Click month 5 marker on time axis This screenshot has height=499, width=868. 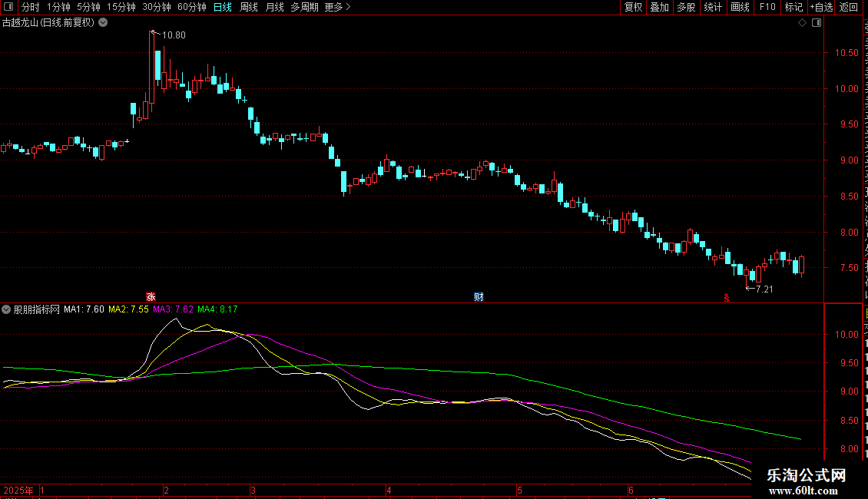click(x=519, y=490)
